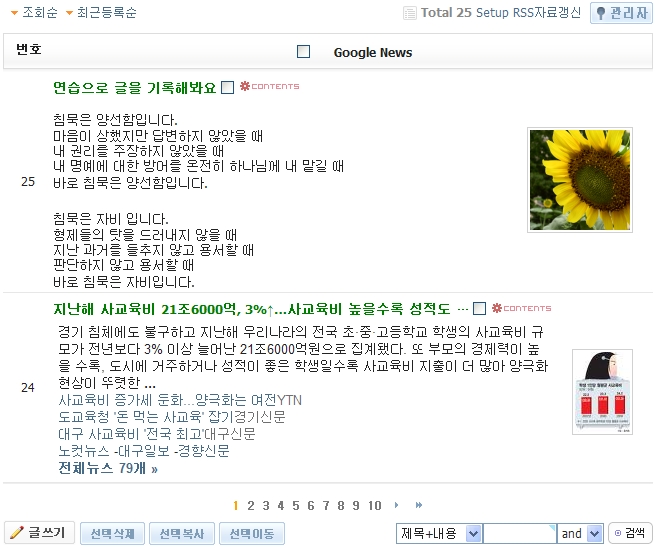Viewport: 655px width, 548px height.
Task: Open the 대구일보 link
Action: pos(144,451)
